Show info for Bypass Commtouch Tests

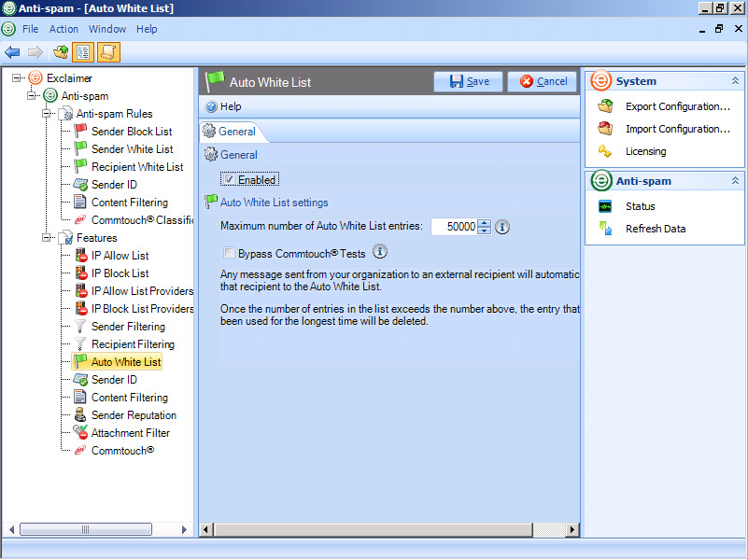point(380,251)
